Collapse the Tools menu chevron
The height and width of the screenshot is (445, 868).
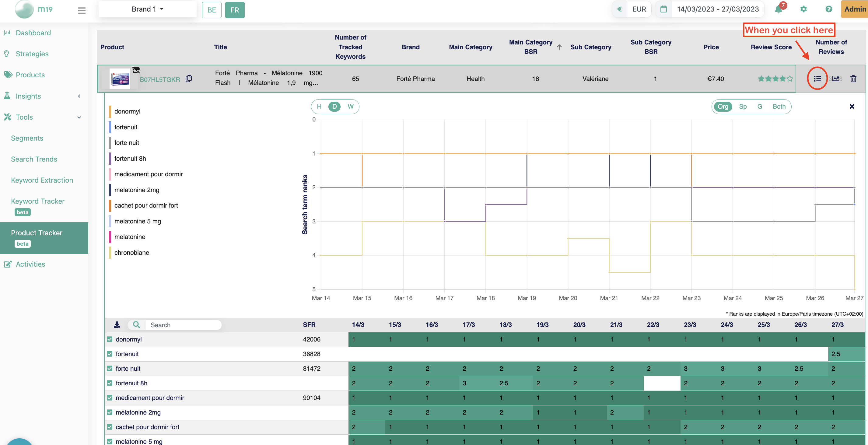pyautogui.click(x=79, y=117)
